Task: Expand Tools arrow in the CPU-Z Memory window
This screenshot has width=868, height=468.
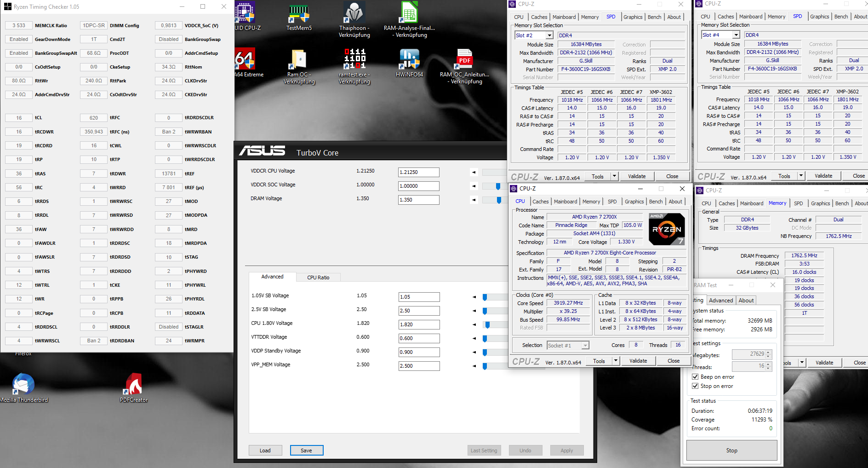Action: [x=802, y=363]
